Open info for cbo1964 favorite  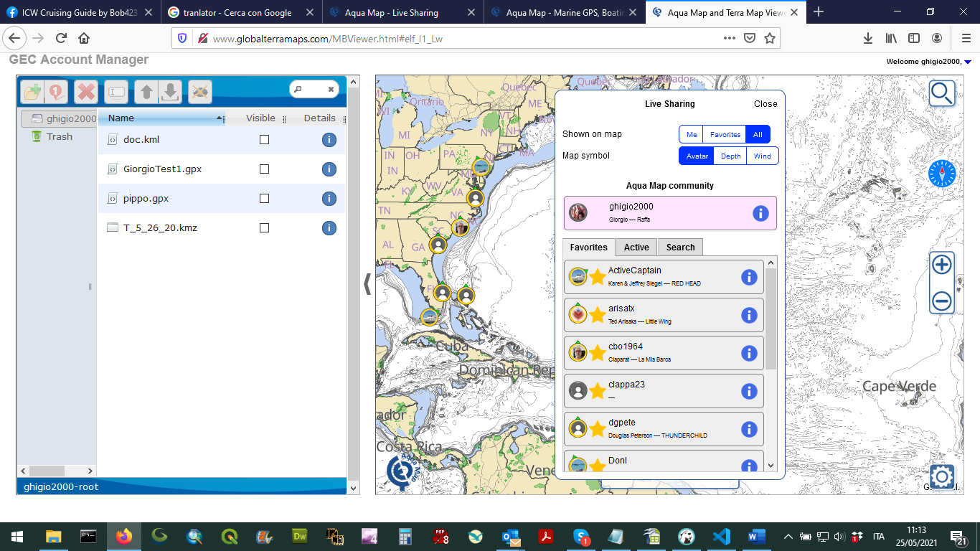(x=749, y=353)
